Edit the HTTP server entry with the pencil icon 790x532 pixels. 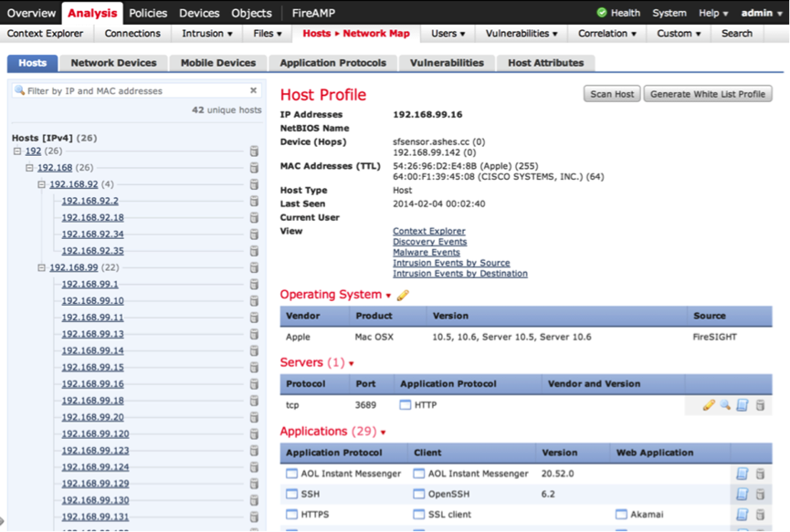[x=709, y=404]
